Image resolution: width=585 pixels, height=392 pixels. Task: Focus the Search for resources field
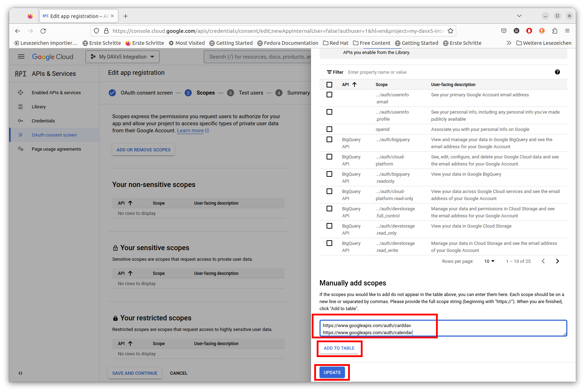(258, 57)
